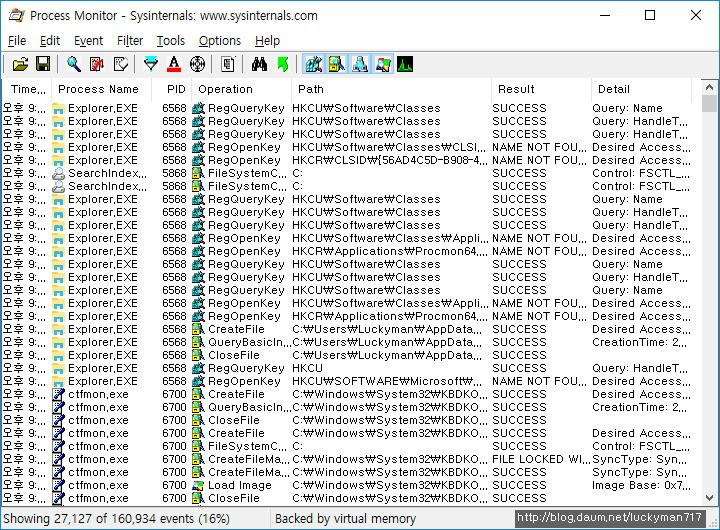Open the Event menu

89,41
